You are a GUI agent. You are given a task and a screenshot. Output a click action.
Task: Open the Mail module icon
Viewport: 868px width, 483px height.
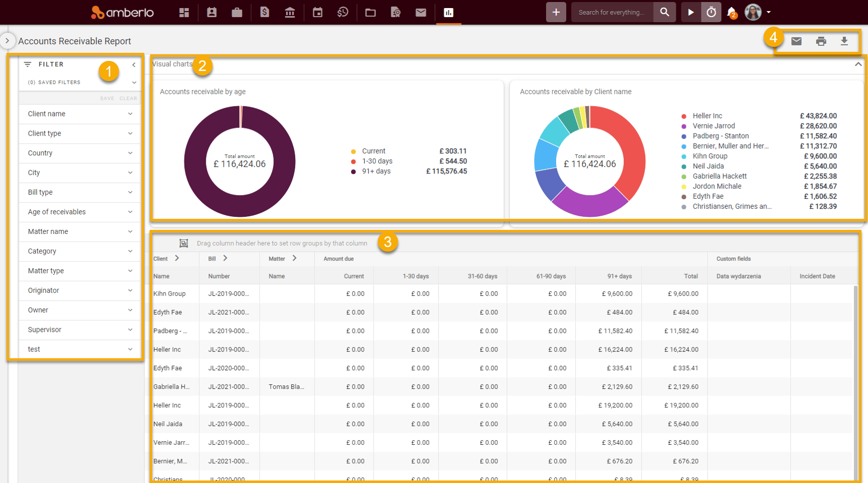[x=421, y=12]
